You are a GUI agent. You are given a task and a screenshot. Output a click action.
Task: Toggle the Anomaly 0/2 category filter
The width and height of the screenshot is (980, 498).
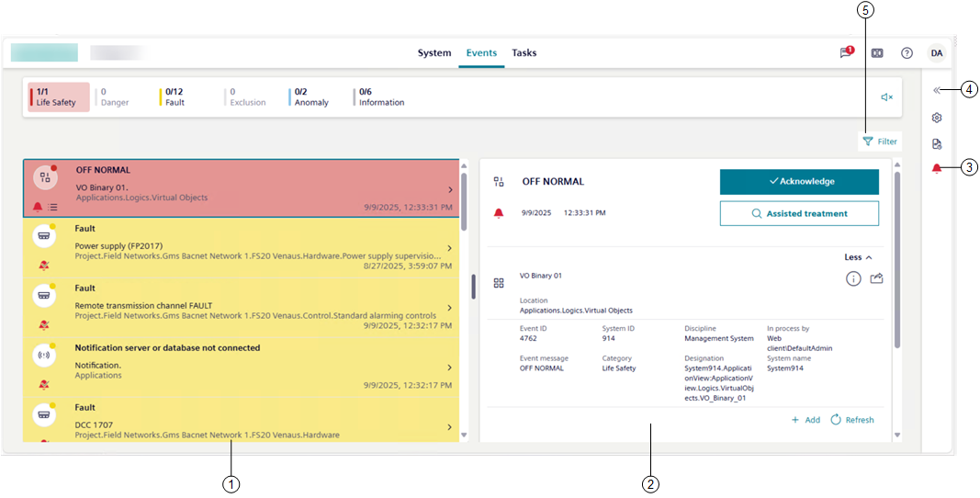pos(311,96)
